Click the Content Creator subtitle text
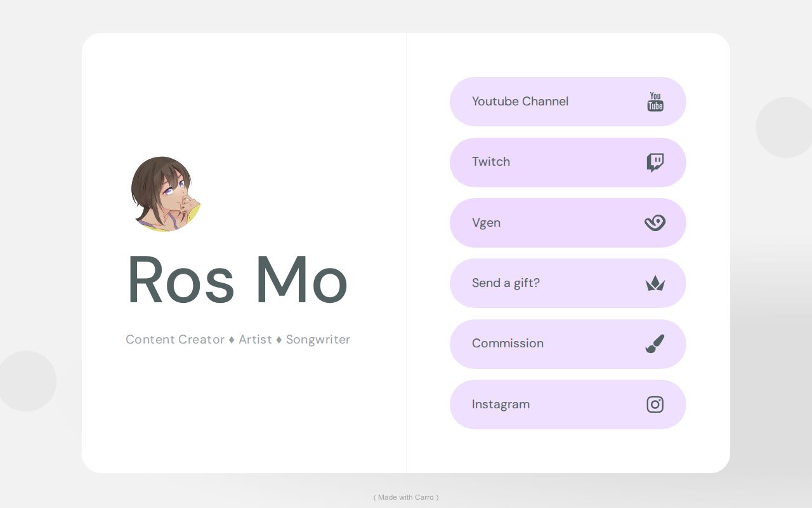The width and height of the screenshot is (812, 508). tap(238, 340)
